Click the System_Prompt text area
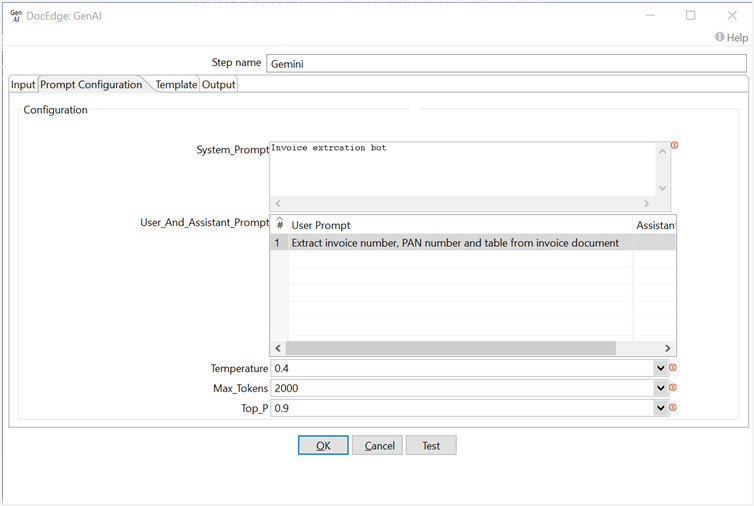This screenshot has height=506, width=754. point(462,168)
